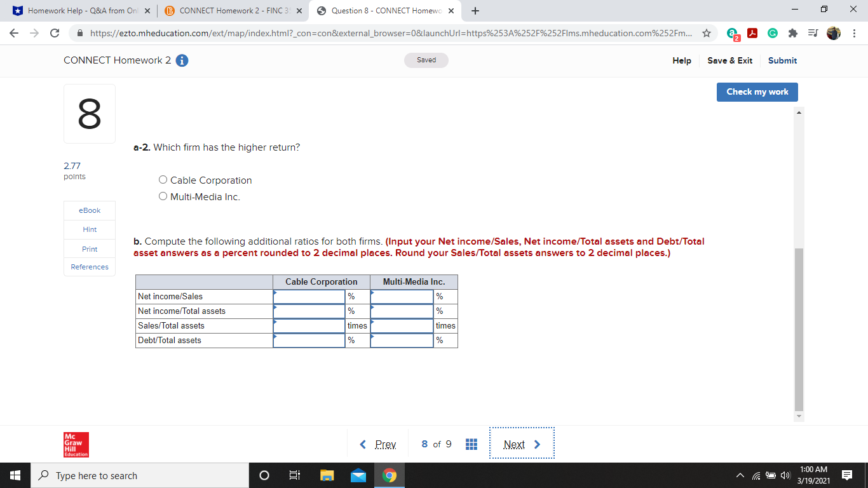Click Cable Corporation Debt/Total assets input

tap(309, 341)
